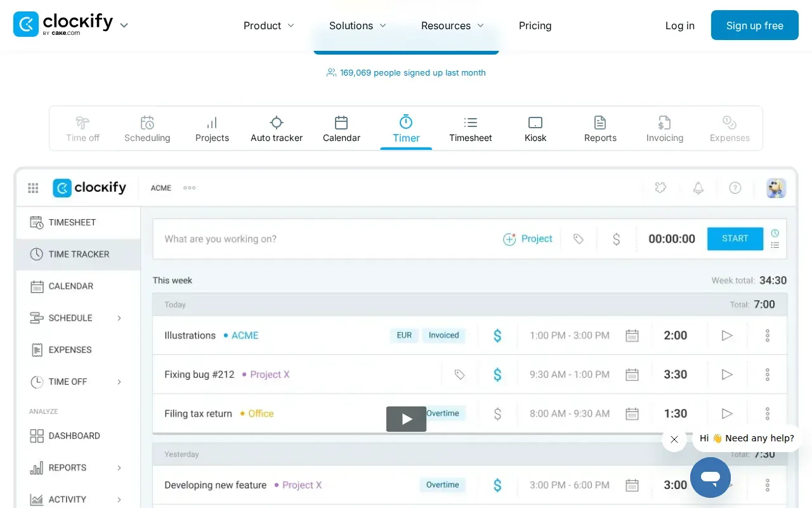Viewport: 812px width, 508px height.
Task: Play the demo video
Action: click(406, 419)
